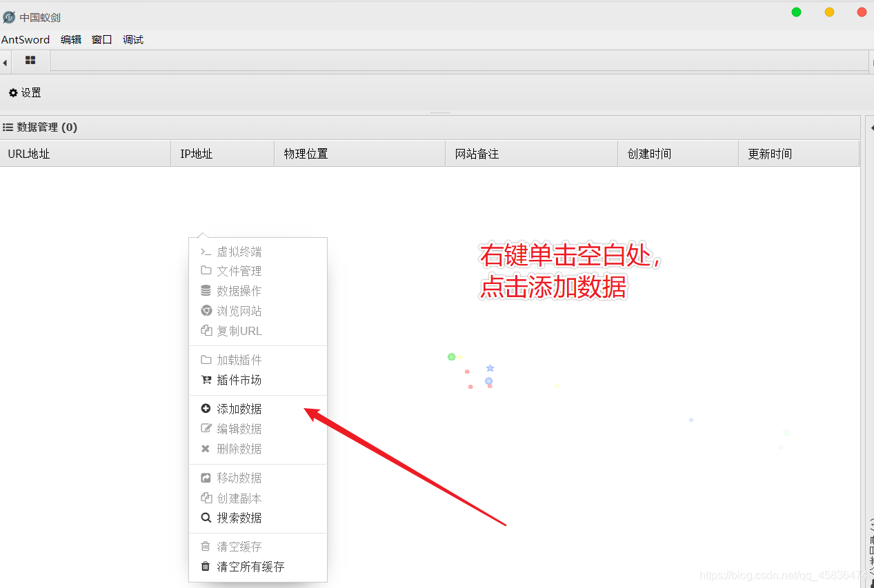Viewport: 874px width, 588px height.
Task: Open the 编辑 menu
Action: (x=71, y=40)
